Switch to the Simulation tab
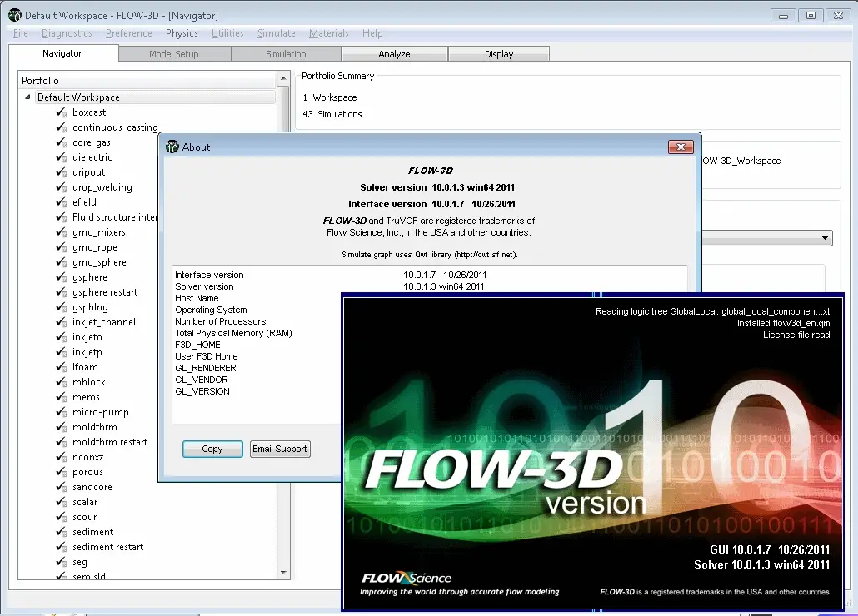This screenshot has height=616, width=858. (286, 54)
